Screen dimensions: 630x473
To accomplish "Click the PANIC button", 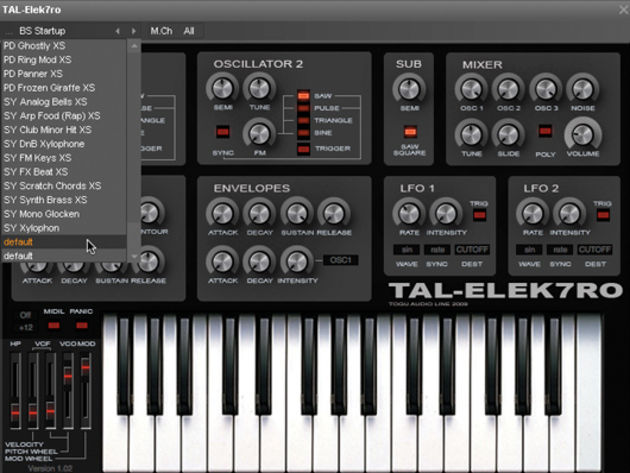I will pyautogui.click(x=82, y=325).
